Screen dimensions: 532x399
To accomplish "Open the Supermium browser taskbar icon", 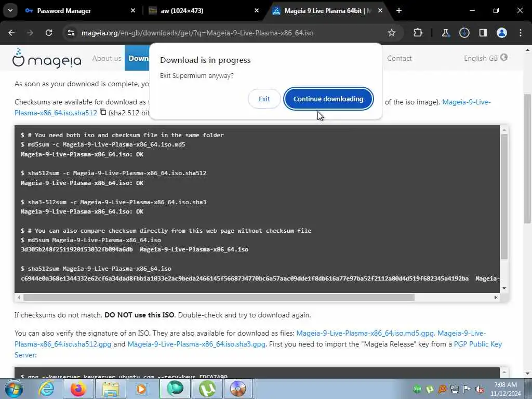I will [175, 389].
